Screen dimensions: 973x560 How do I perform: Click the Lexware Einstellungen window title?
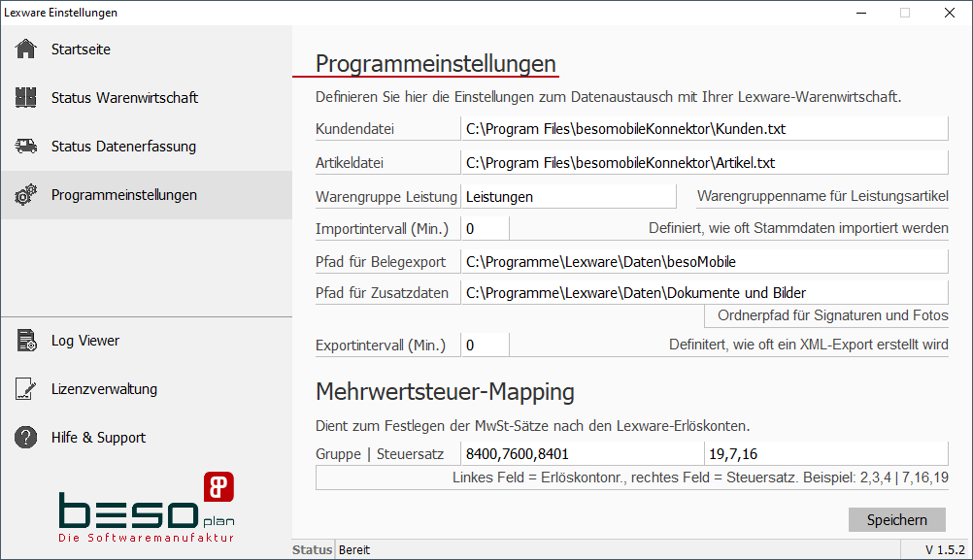61,13
